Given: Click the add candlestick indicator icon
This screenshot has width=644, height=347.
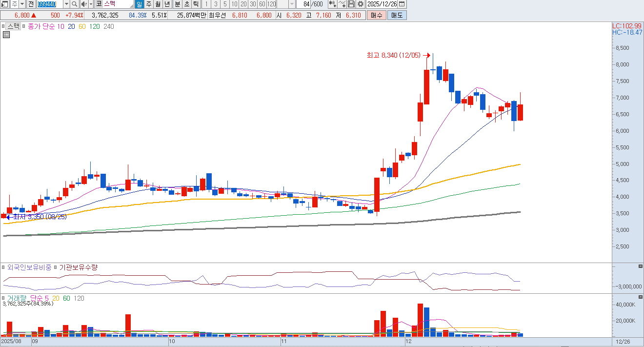Looking at the screenshot, I should point(333,4).
